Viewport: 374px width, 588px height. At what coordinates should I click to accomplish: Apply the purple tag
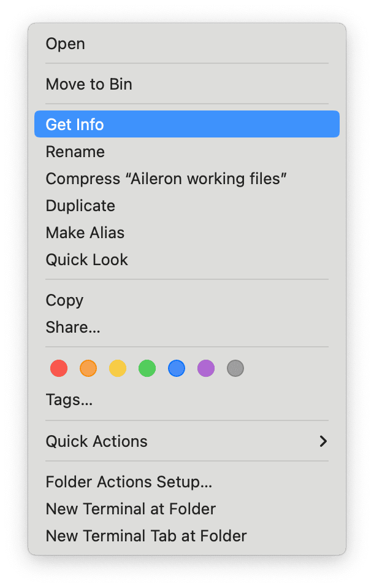pyautogui.click(x=206, y=368)
